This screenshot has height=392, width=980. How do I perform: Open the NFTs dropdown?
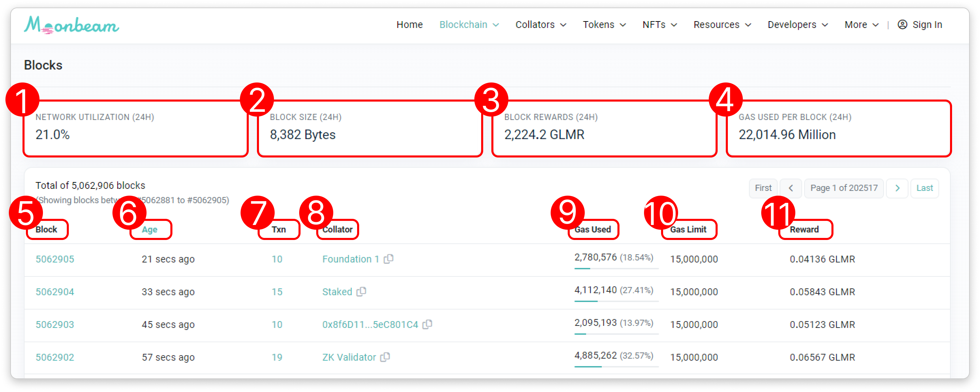click(659, 25)
